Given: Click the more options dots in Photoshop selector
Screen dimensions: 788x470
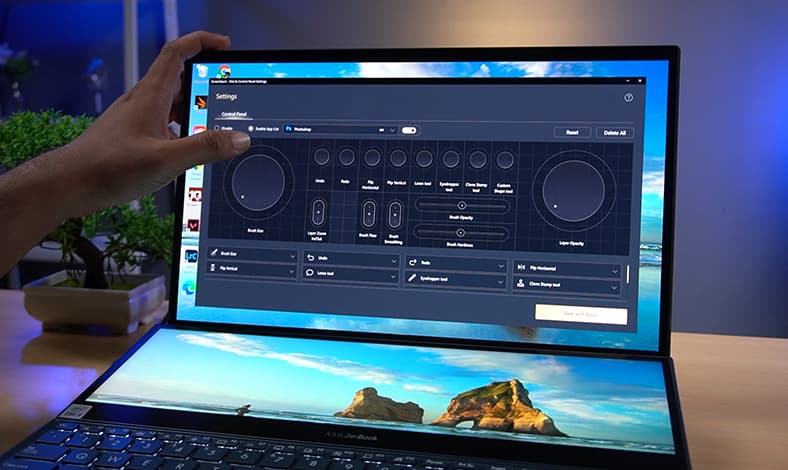Looking at the screenshot, I should tap(381, 130).
